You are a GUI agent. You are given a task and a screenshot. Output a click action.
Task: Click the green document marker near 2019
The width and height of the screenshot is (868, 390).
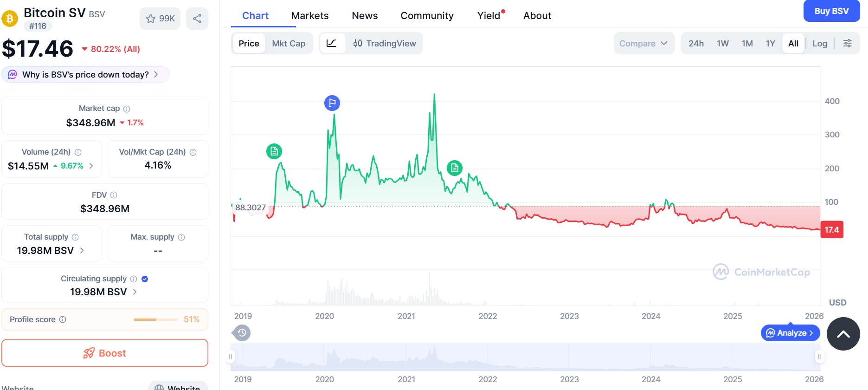274,151
